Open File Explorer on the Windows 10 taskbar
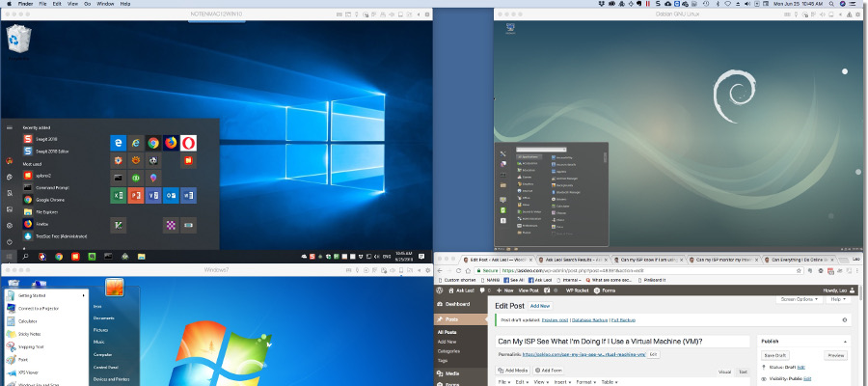 [141, 257]
